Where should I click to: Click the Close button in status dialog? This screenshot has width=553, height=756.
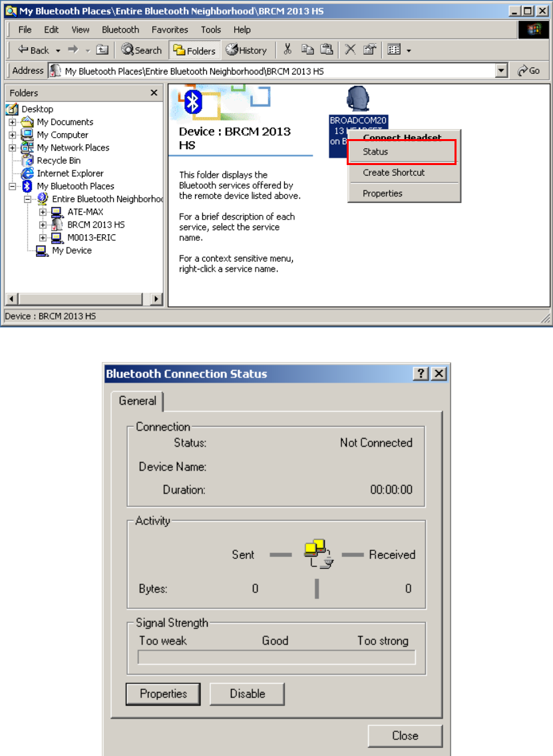(x=405, y=736)
